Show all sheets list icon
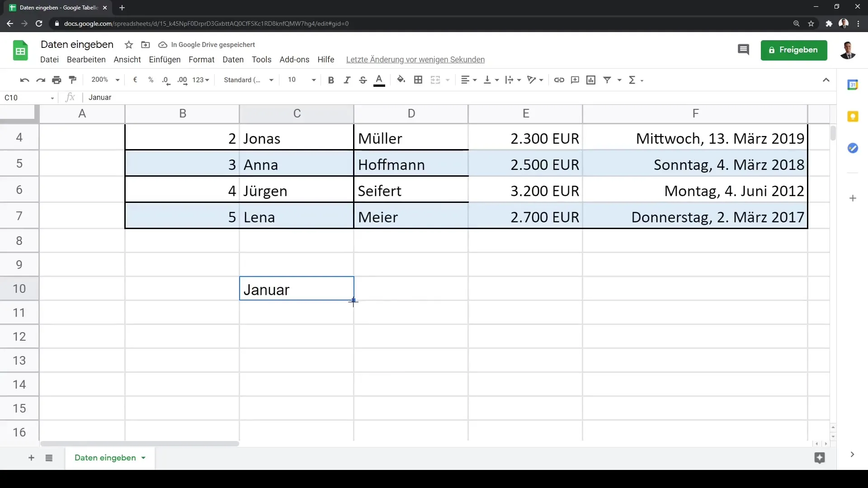868x488 pixels. coord(49,458)
